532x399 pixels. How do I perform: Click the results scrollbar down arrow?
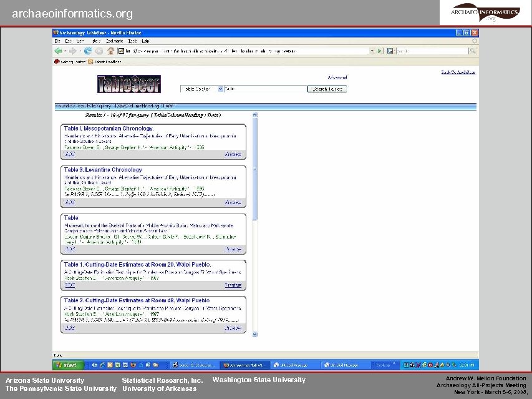pyautogui.click(x=255, y=335)
